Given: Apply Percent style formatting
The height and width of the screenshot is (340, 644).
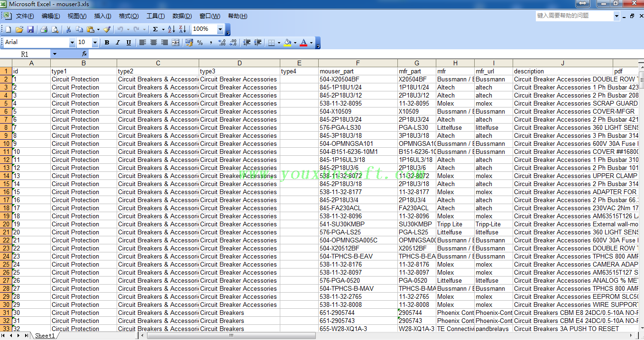Looking at the screenshot, I should point(200,43).
